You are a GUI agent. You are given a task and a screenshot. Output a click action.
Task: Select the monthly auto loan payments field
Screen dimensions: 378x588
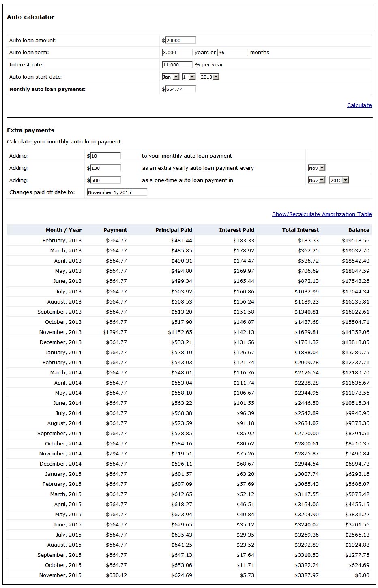pyautogui.click(x=180, y=89)
